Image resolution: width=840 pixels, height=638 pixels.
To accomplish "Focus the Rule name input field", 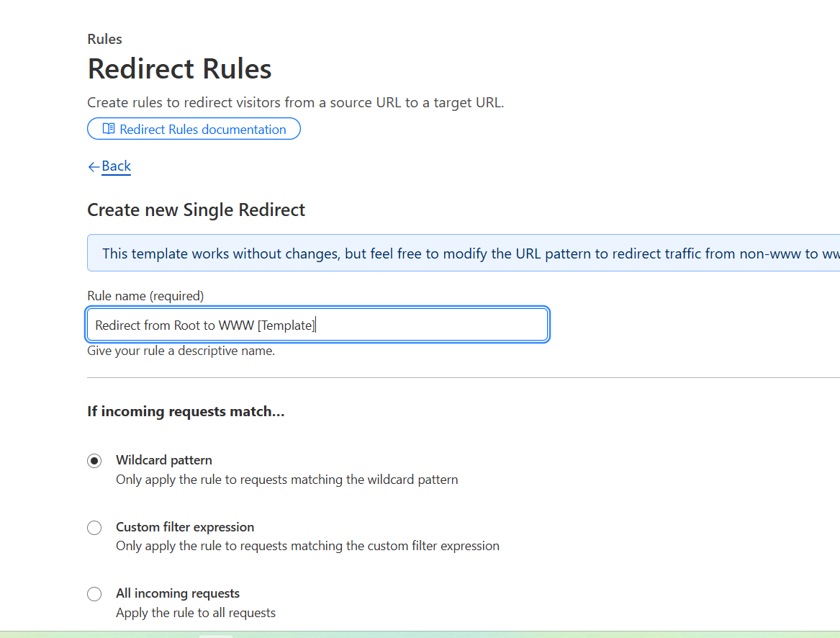I will (317, 324).
